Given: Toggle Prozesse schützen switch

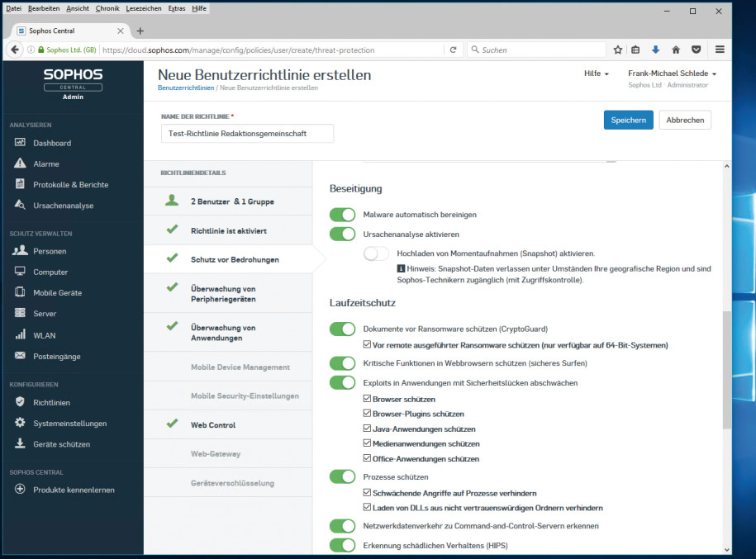Looking at the screenshot, I should tap(342, 476).
